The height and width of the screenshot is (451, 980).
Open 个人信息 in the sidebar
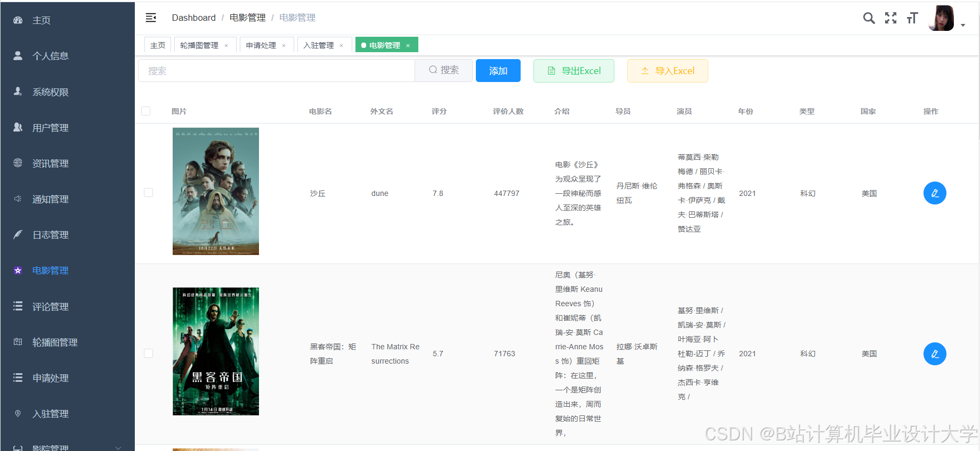pyautogui.click(x=67, y=55)
